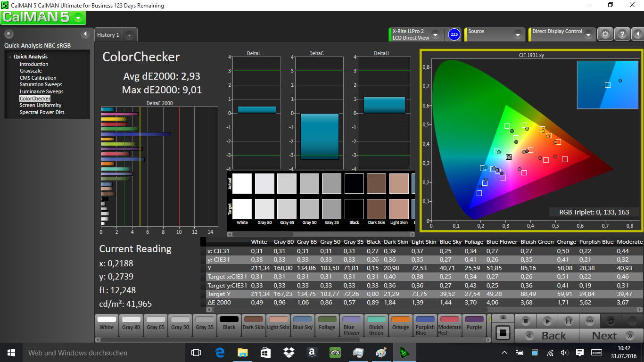This screenshot has width=644, height=362.
Task: Open the CalMAN 5 main menu dropdown
Action: coord(79,18)
